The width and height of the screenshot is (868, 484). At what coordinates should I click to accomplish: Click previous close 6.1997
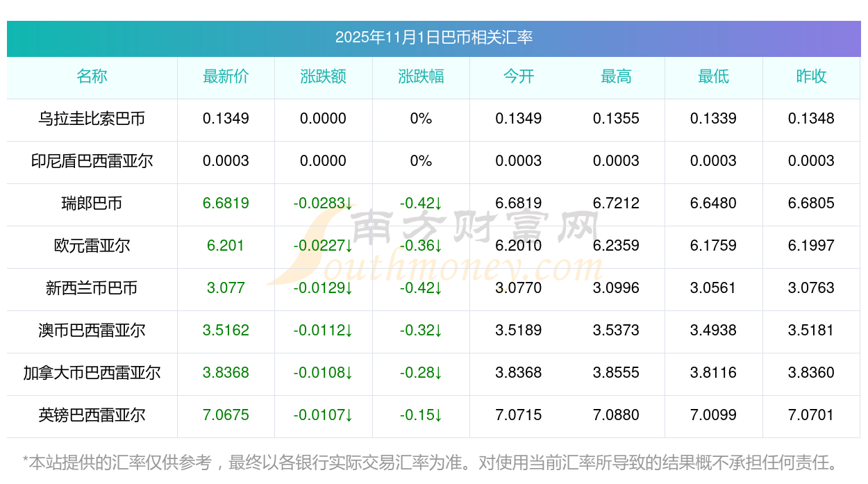pos(811,246)
